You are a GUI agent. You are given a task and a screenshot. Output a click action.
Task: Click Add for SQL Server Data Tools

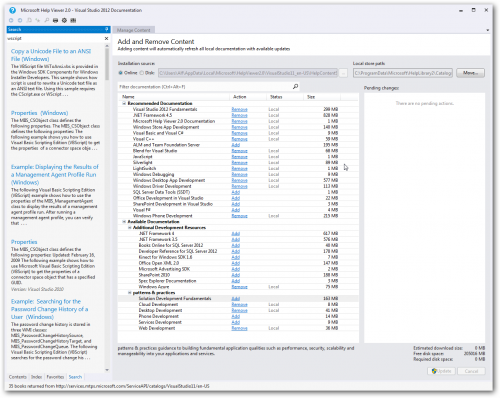236,192
